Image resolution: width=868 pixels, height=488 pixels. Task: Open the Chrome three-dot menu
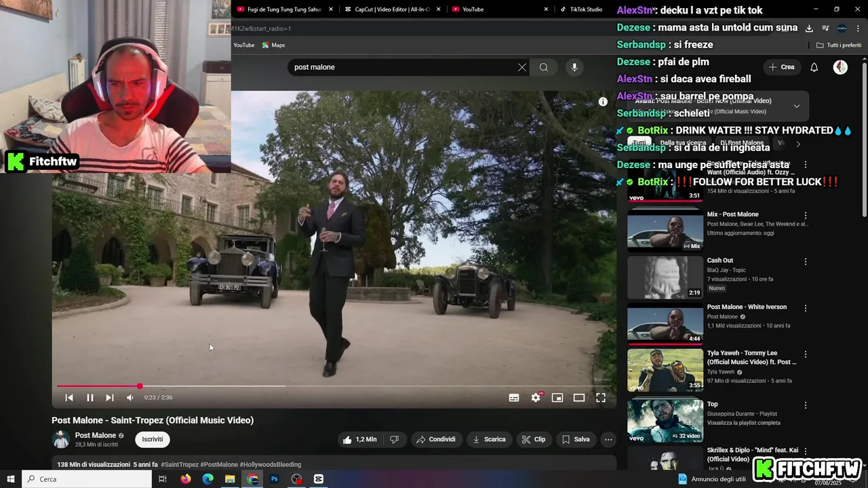click(x=858, y=28)
